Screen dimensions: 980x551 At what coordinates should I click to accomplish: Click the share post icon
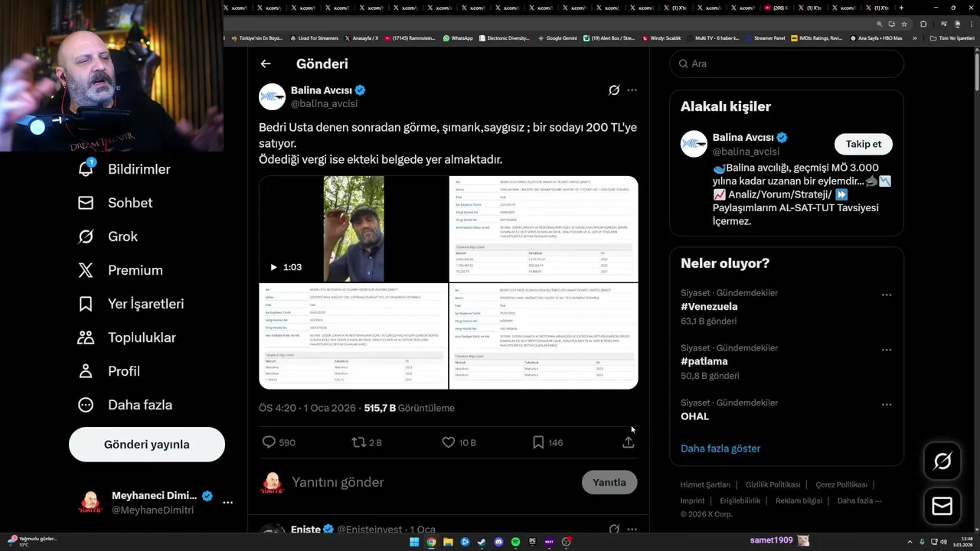[629, 442]
